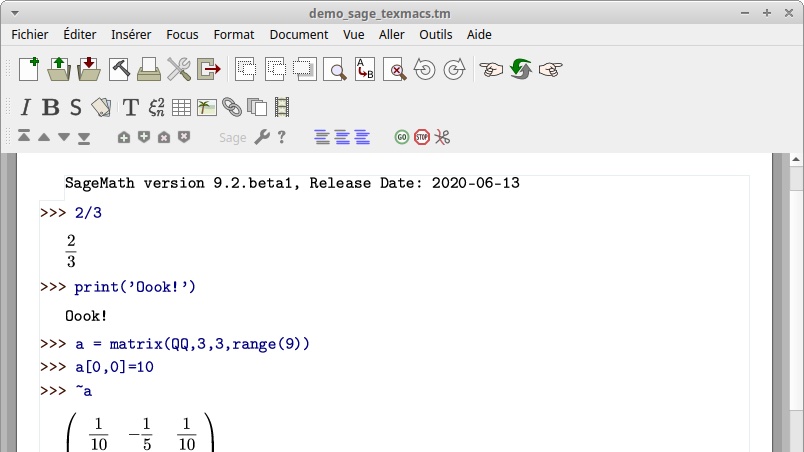Interrupt execution with the red STOP icon
This screenshot has height=452, width=804.
tap(422, 137)
